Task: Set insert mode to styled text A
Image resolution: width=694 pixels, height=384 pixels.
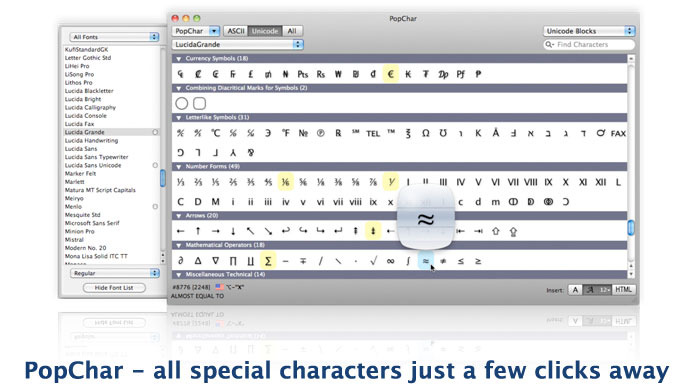Action: (590, 290)
